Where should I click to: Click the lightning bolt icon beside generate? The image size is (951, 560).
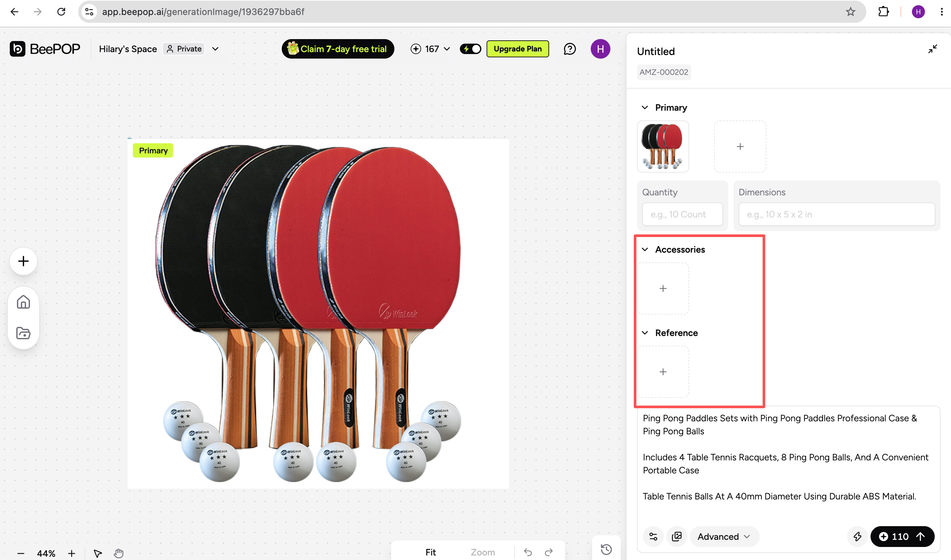[x=858, y=537]
